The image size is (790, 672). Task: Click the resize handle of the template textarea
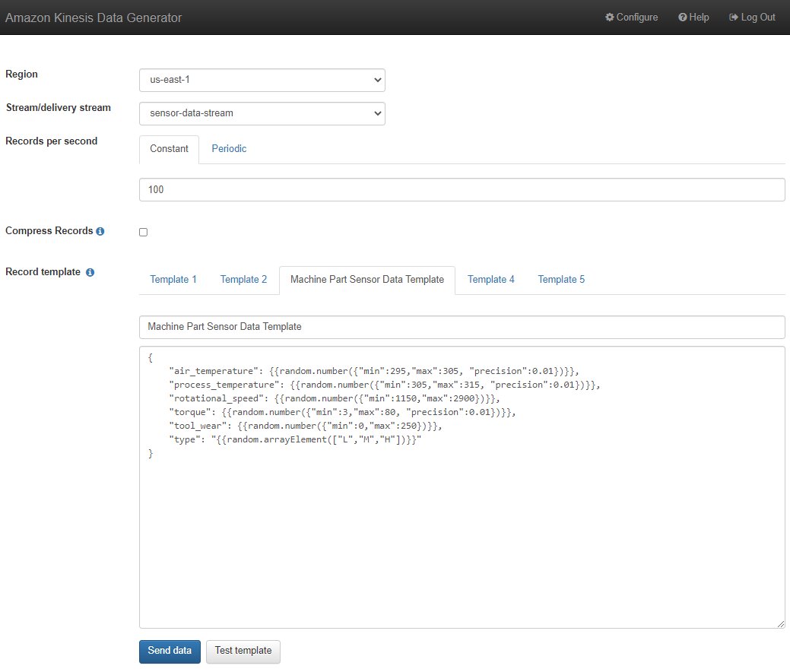click(x=780, y=624)
